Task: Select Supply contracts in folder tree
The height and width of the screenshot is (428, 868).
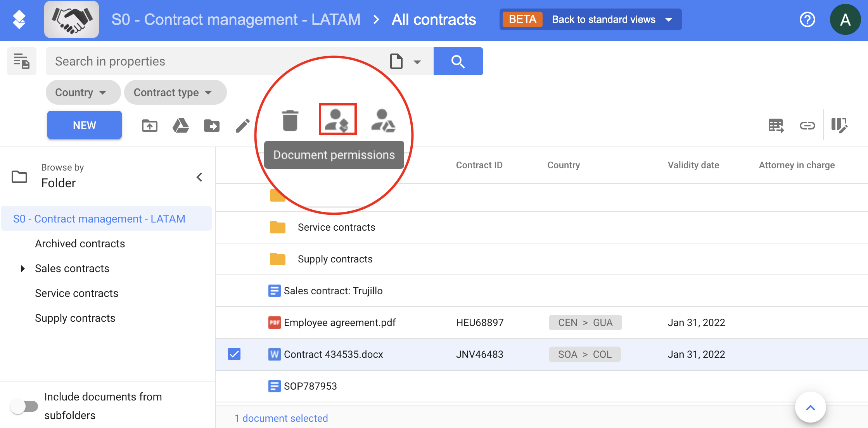Action: (75, 318)
